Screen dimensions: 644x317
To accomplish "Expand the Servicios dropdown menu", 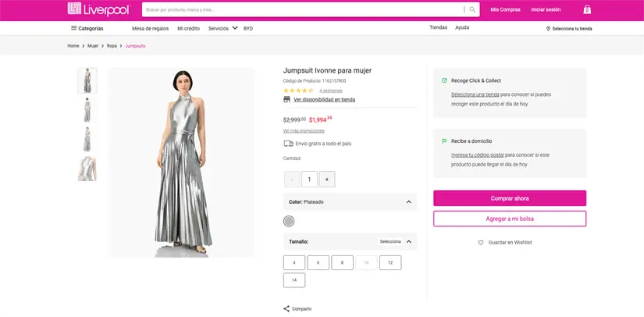I will (222, 28).
